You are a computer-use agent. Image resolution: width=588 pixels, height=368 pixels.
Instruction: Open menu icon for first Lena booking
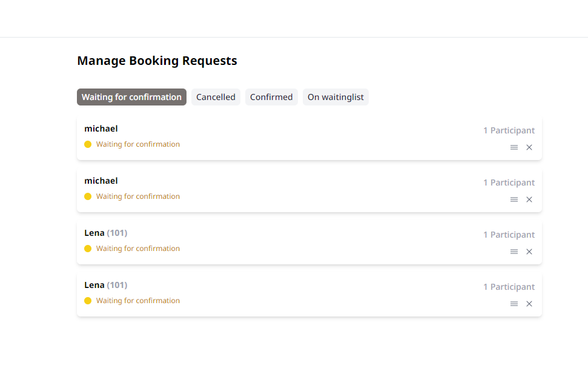coord(514,252)
